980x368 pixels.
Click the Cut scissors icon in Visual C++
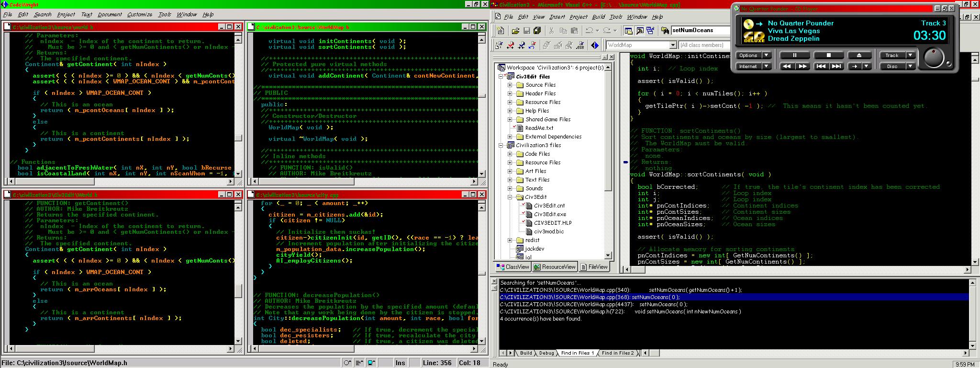pyautogui.click(x=552, y=31)
